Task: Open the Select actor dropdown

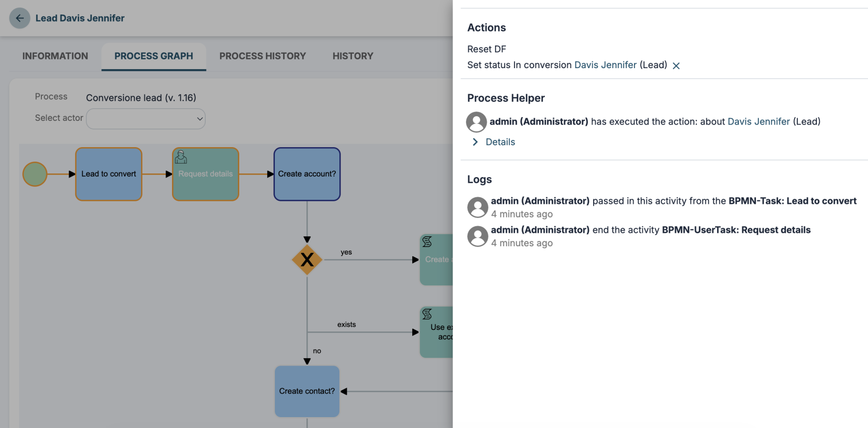Action: [x=146, y=119]
